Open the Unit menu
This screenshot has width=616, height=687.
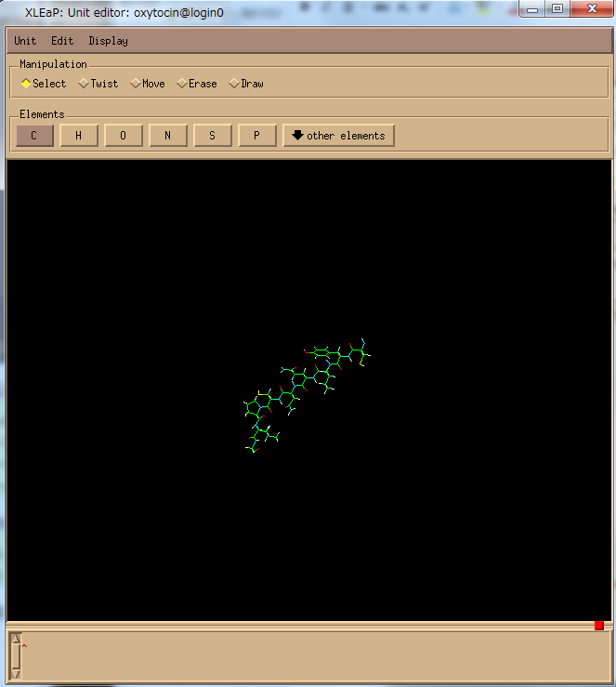click(25, 41)
